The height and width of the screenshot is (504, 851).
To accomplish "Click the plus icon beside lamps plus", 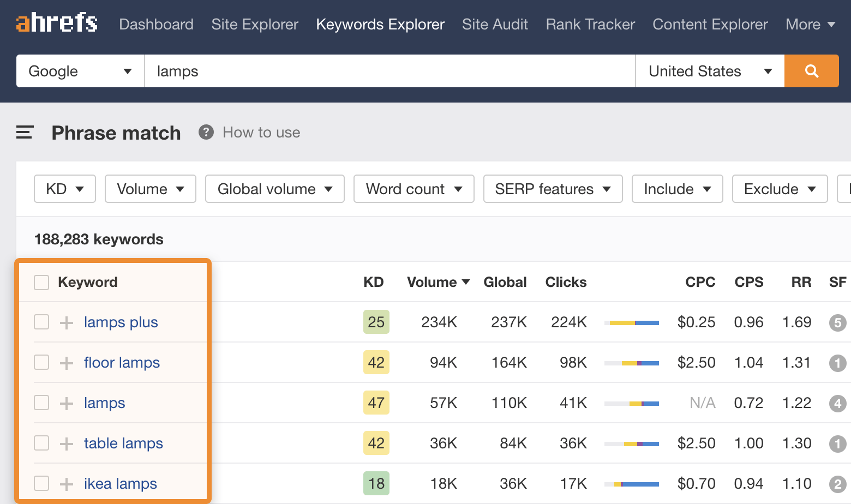I will pos(67,323).
